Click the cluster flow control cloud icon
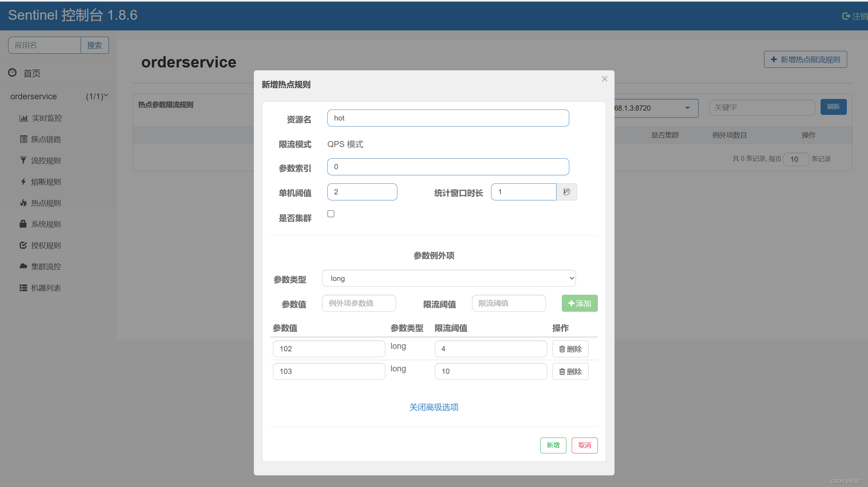Screen dimensions: 868x487 coord(23,266)
